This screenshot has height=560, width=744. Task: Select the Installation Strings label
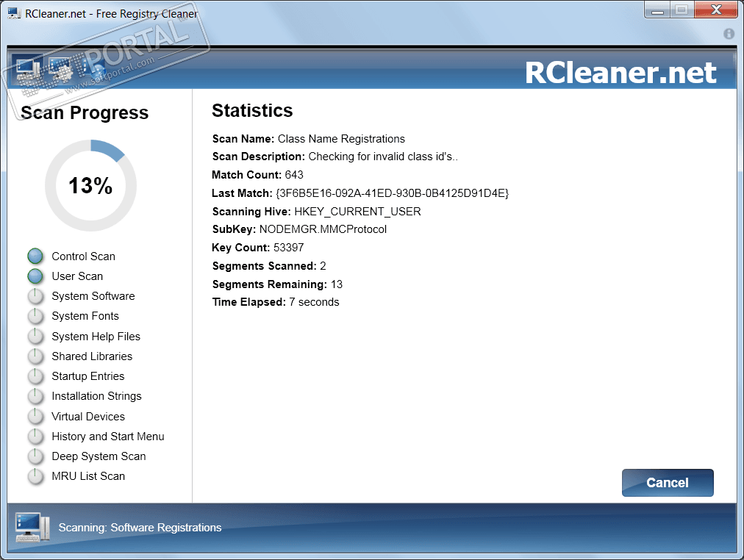tap(97, 396)
